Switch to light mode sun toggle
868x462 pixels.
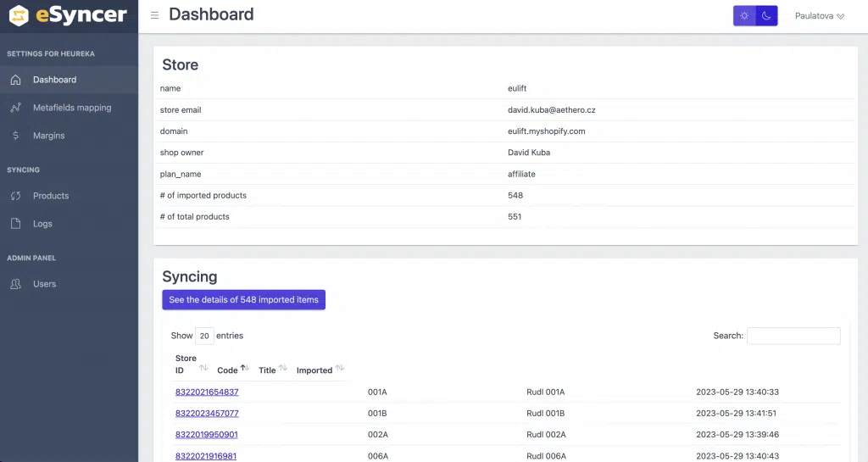[744, 16]
